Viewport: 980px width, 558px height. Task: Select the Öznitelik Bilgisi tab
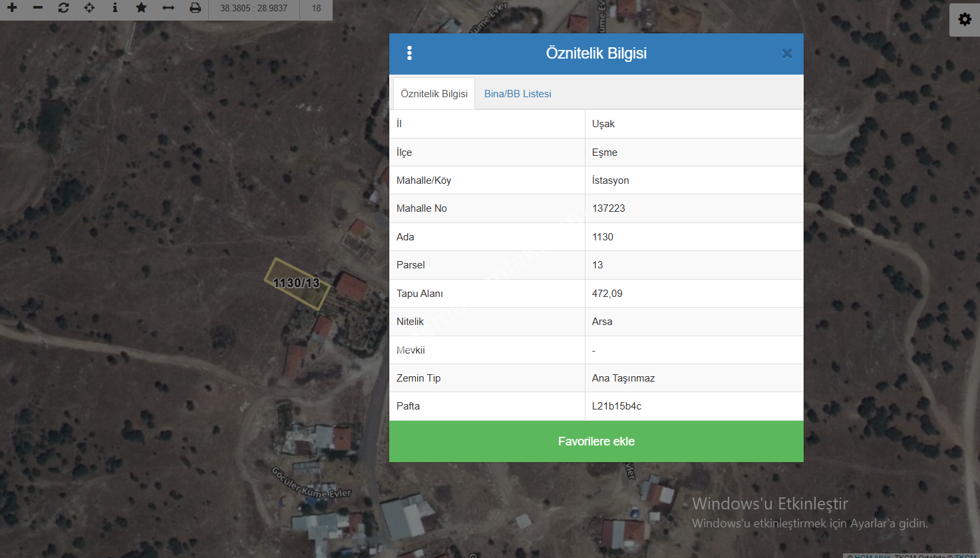pyautogui.click(x=434, y=94)
